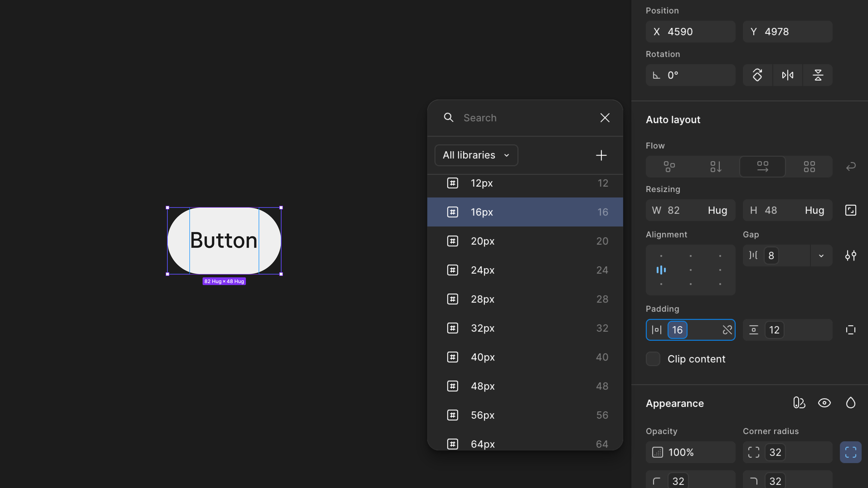Set alignment to top left

coord(661,256)
